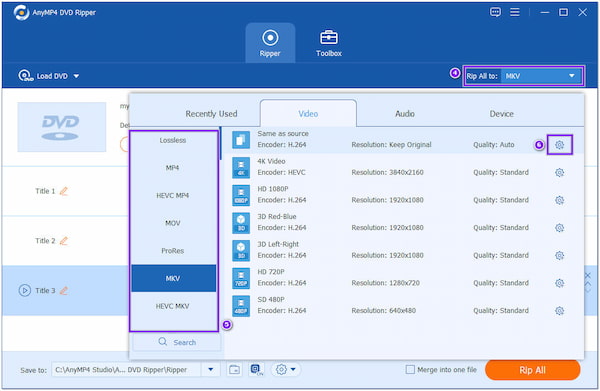Open settings gear for 3D Red-Blue
Screen dimensions: 600x391
[559, 228]
